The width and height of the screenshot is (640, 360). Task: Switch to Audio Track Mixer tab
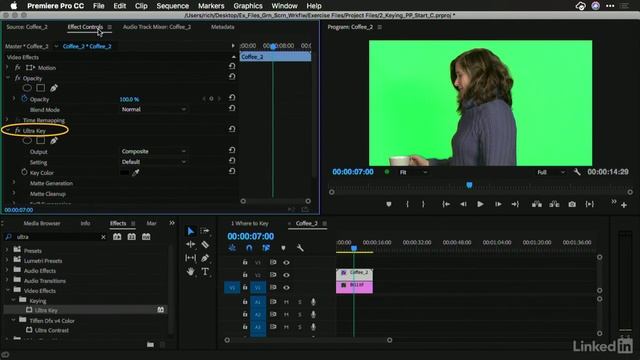[x=157, y=27]
